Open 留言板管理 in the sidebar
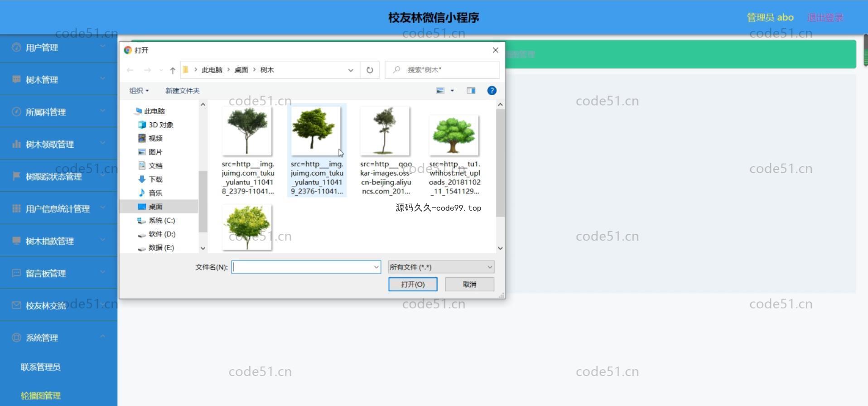The image size is (868, 406). 46,273
